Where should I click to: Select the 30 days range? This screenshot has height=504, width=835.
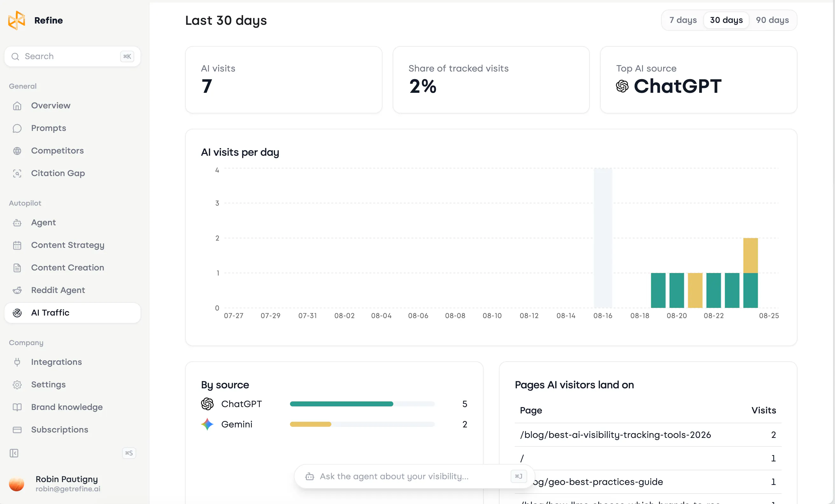coord(726,20)
